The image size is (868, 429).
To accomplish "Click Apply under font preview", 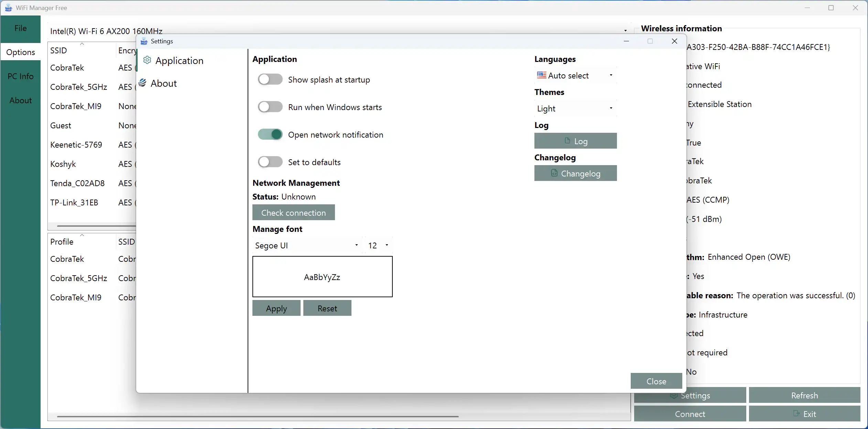I will click(x=276, y=308).
